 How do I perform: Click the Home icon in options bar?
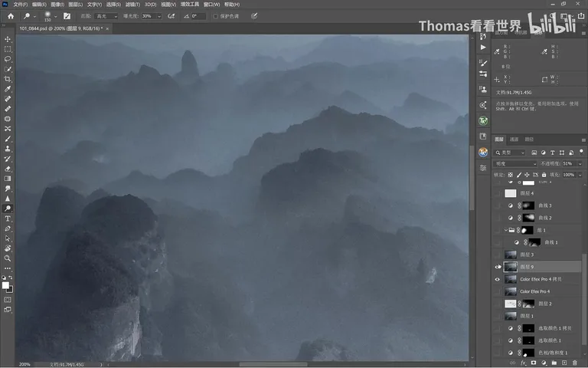coord(11,16)
